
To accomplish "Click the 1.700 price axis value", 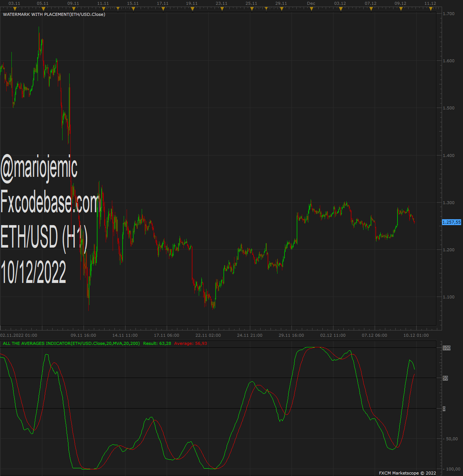I will point(449,14).
